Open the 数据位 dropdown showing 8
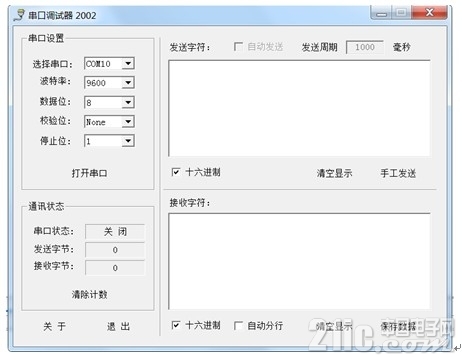 tap(128, 102)
